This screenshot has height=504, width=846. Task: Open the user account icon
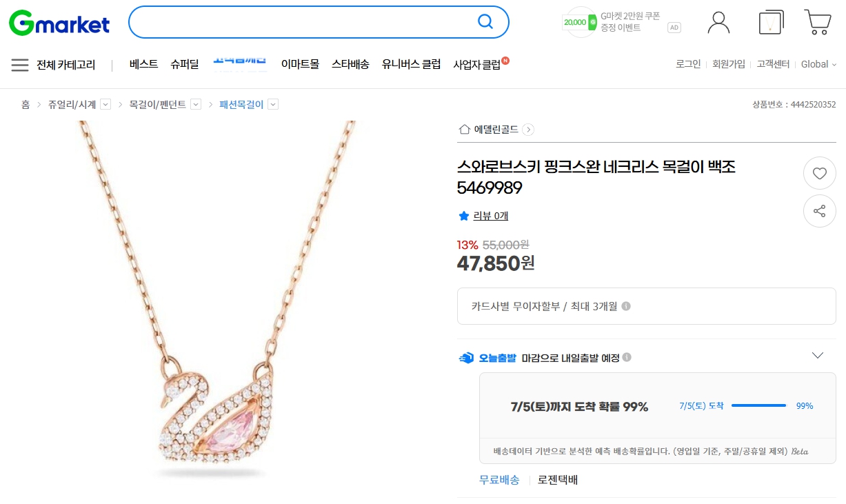pyautogui.click(x=718, y=22)
